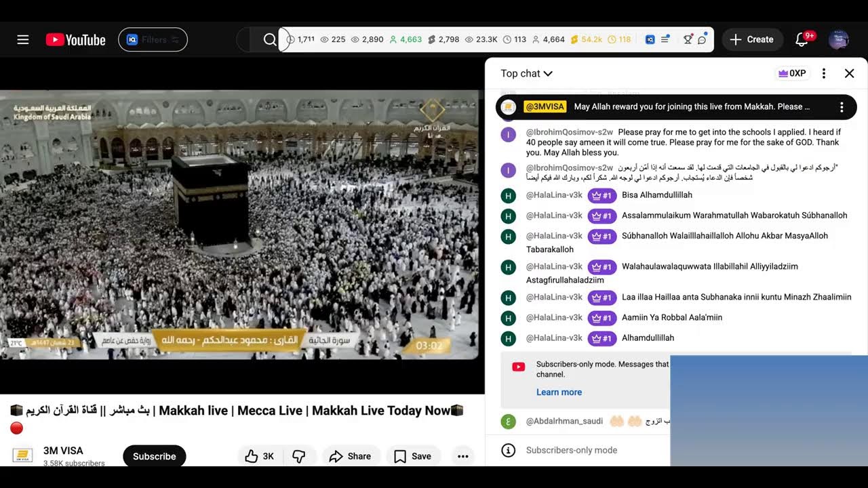This screenshot has width=868, height=488.
Task: Click the Alhamdullillah chat message text
Action: (x=648, y=338)
